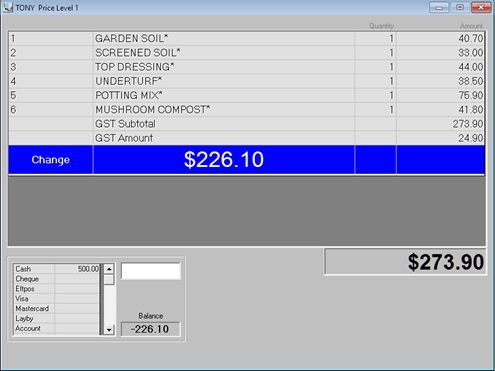The height and width of the screenshot is (371, 495).
Task: Click the payment list scrollbar thumb
Action: (109, 279)
